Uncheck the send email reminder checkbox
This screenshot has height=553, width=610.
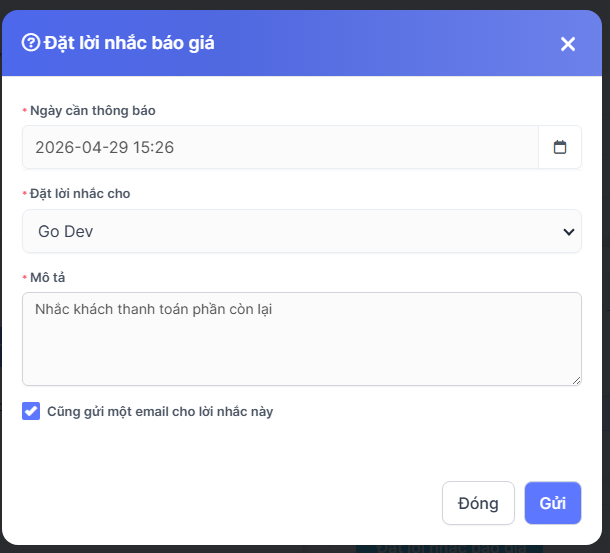[x=31, y=411]
